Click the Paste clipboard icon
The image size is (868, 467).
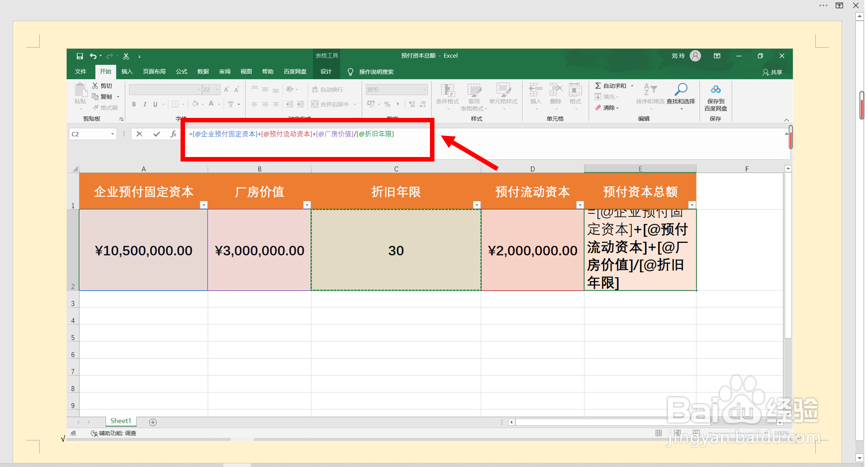tap(80, 90)
